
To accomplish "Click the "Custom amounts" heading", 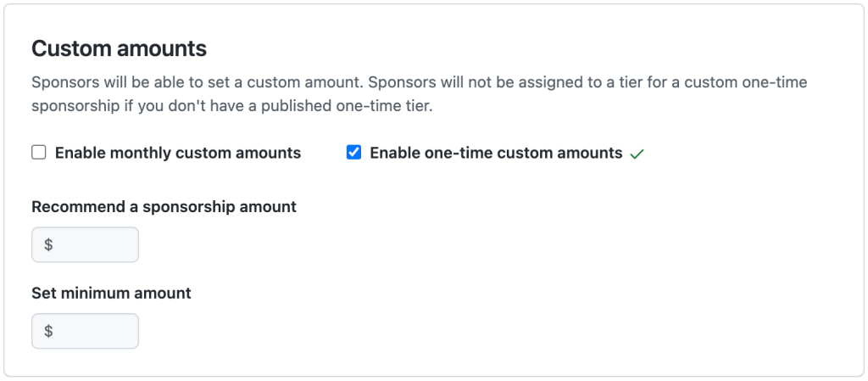I will [x=119, y=48].
